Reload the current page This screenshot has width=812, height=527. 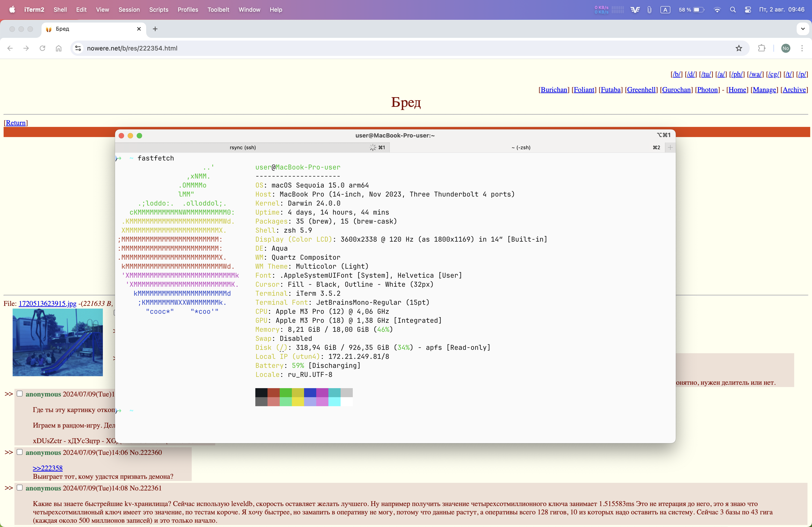(x=42, y=48)
